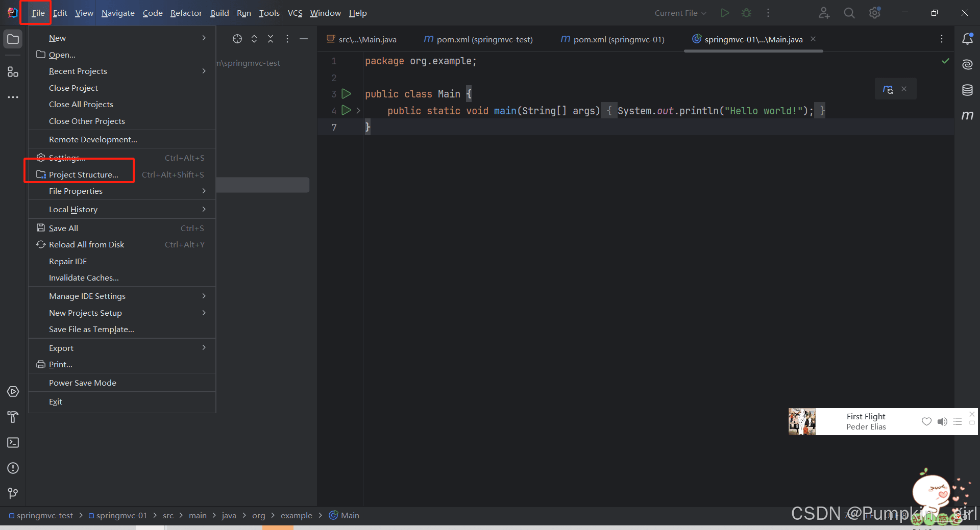Click Invalidate Caches menu entry
980x530 pixels.
coord(84,277)
